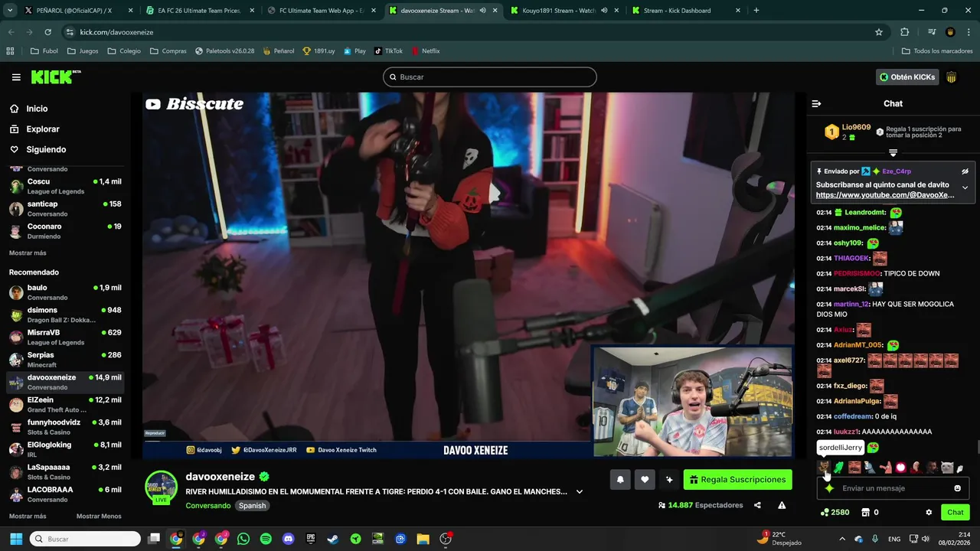Expand the gift leaderboard handle
Viewport: 980px width, 551px height.
point(893,153)
